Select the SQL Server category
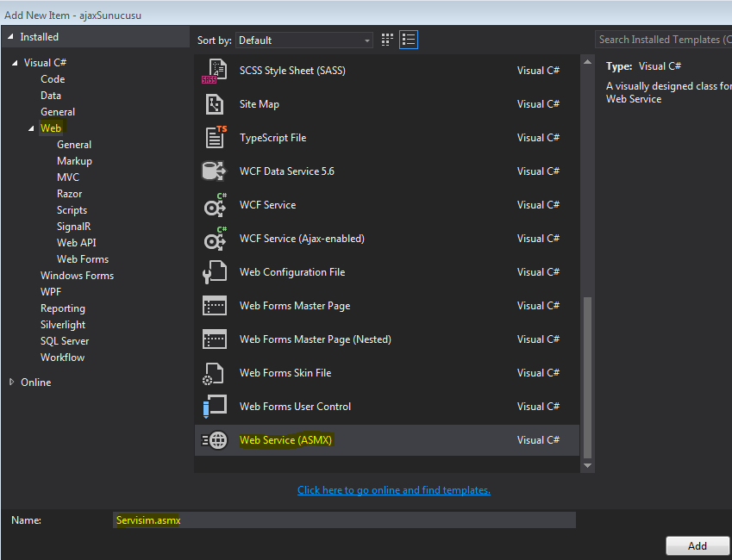 (65, 341)
